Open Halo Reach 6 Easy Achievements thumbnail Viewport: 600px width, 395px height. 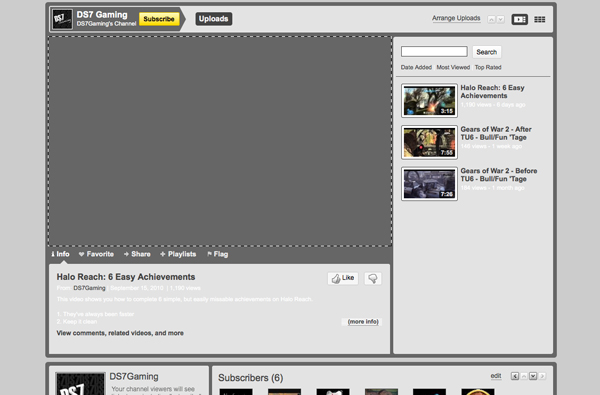click(429, 101)
